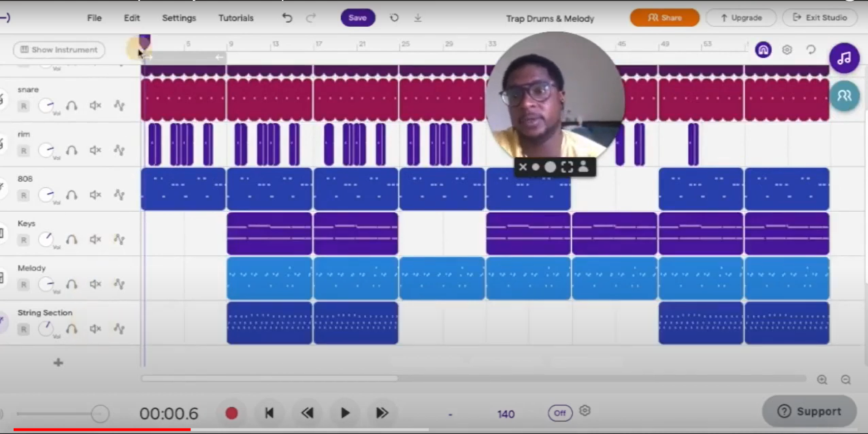
Task: Redo the last action
Action: [x=311, y=18]
